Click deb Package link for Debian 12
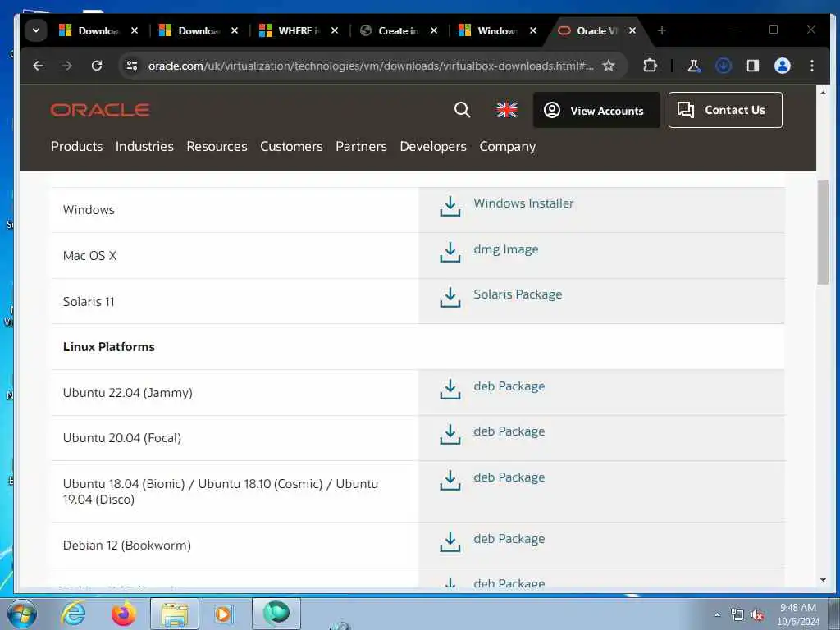The height and width of the screenshot is (630, 840). tap(509, 539)
